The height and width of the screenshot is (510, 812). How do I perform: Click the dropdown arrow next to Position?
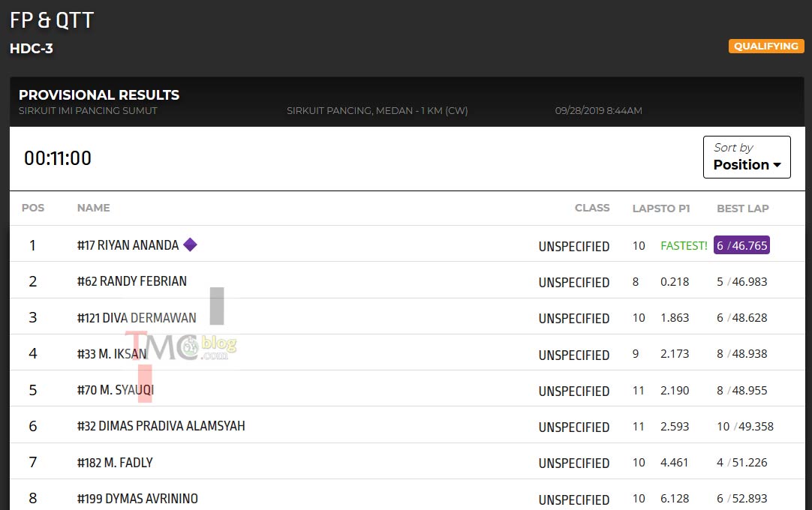pos(777,165)
